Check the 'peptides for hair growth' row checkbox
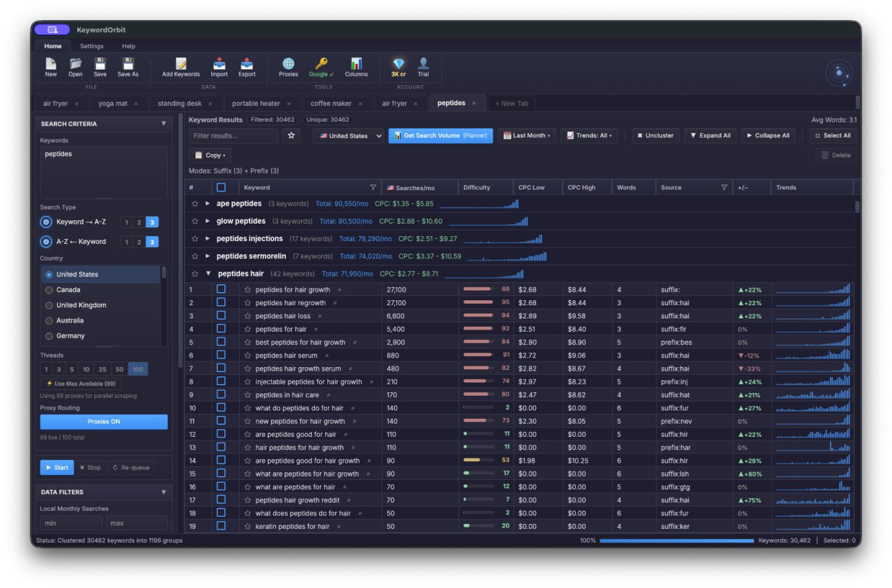 pyautogui.click(x=221, y=289)
